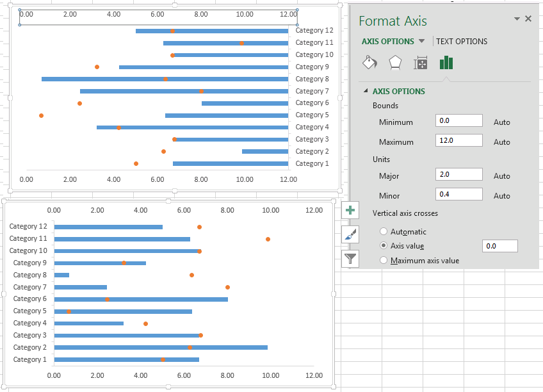Image resolution: width=543 pixels, height=392 pixels.
Task: Click the Auto button beside Minimum
Action: pos(502,122)
